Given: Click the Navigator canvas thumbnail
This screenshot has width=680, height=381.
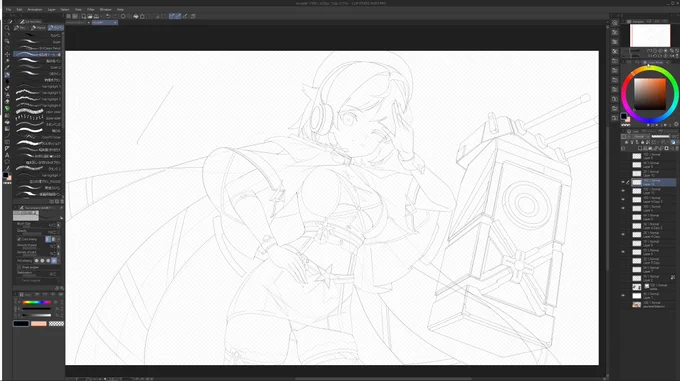Looking at the screenshot, I should point(650,36).
